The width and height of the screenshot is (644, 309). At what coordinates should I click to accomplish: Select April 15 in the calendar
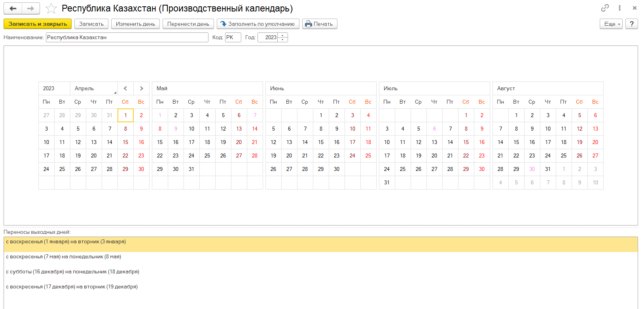[125, 142]
